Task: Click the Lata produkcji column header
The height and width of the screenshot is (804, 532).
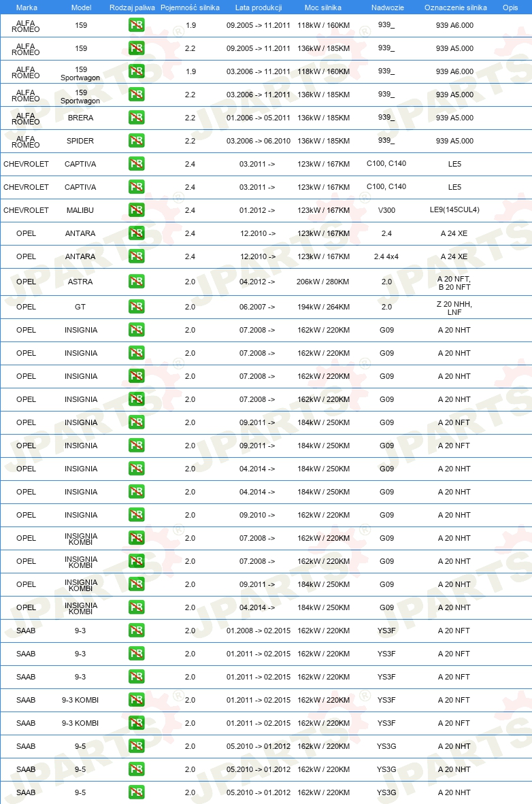Action: 259,7
